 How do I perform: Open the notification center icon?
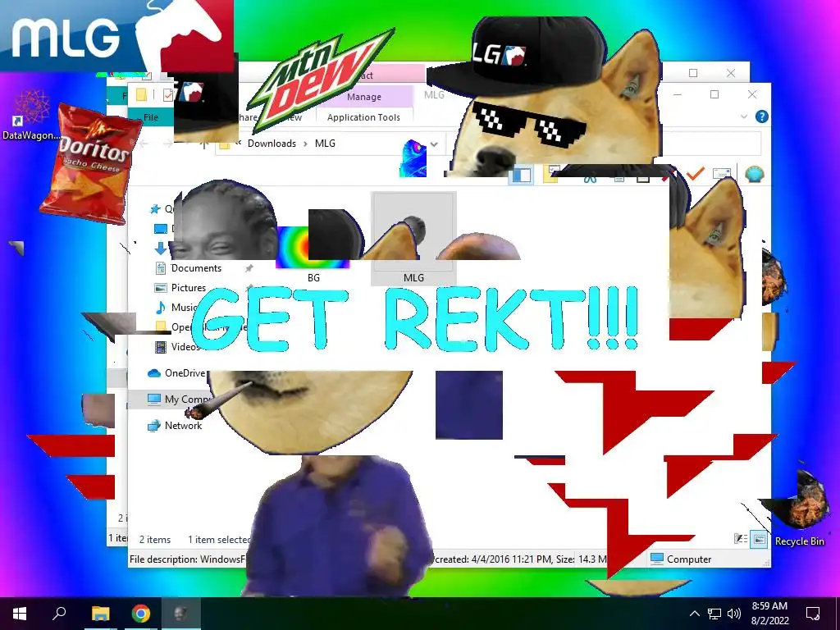[x=813, y=614]
